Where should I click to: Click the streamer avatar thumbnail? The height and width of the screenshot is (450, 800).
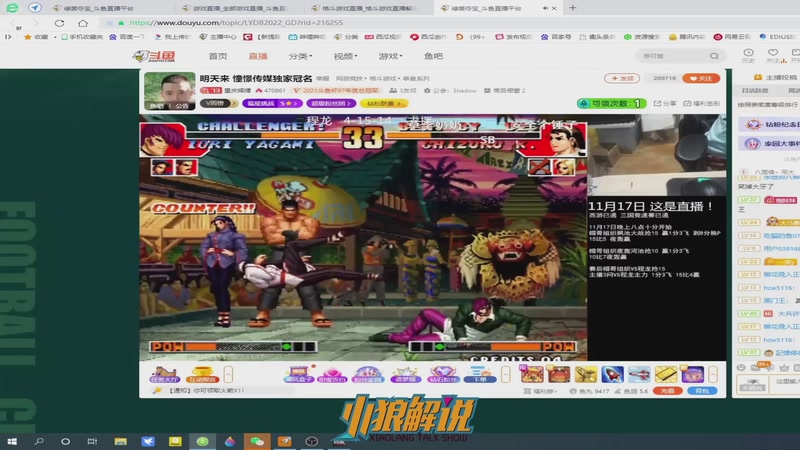(x=169, y=91)
